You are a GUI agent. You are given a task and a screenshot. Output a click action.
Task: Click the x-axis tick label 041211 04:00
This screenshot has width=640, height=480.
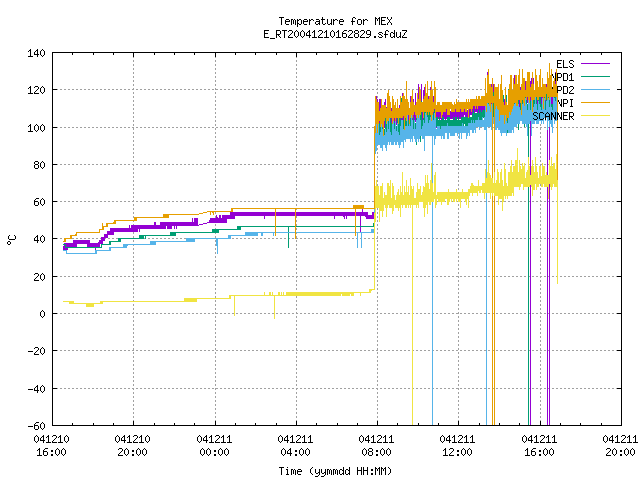296,446
